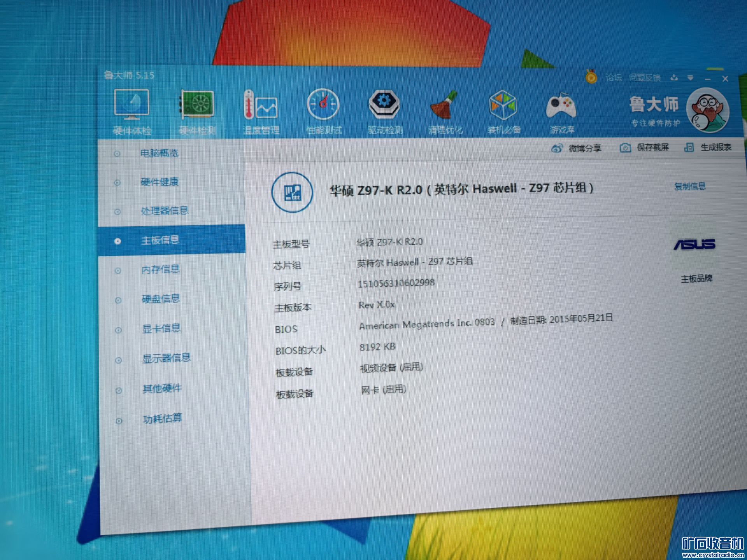Click 视频设备 (启用) onboard device entry
The width and height of the screenshot is (747, 560).
tap(391, 367)
